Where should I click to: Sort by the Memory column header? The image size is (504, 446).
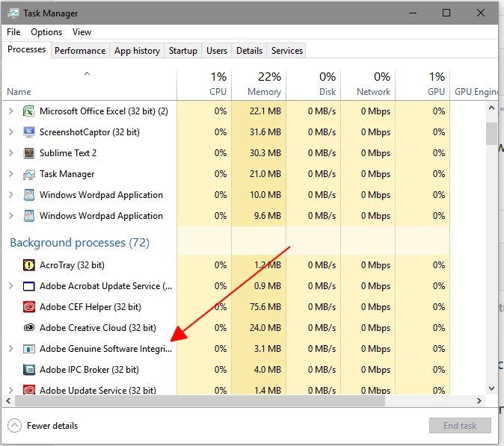[259, 84]
